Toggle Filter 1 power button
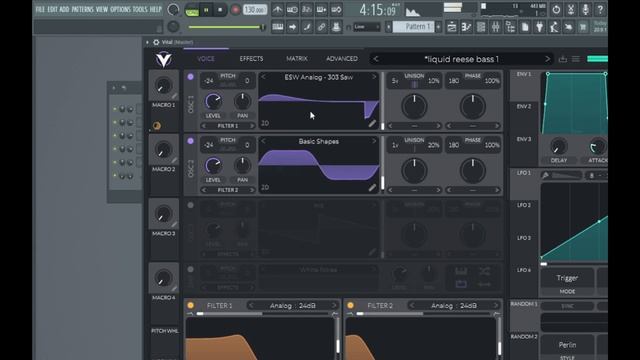The image size is (640, 360). [191, 305]
